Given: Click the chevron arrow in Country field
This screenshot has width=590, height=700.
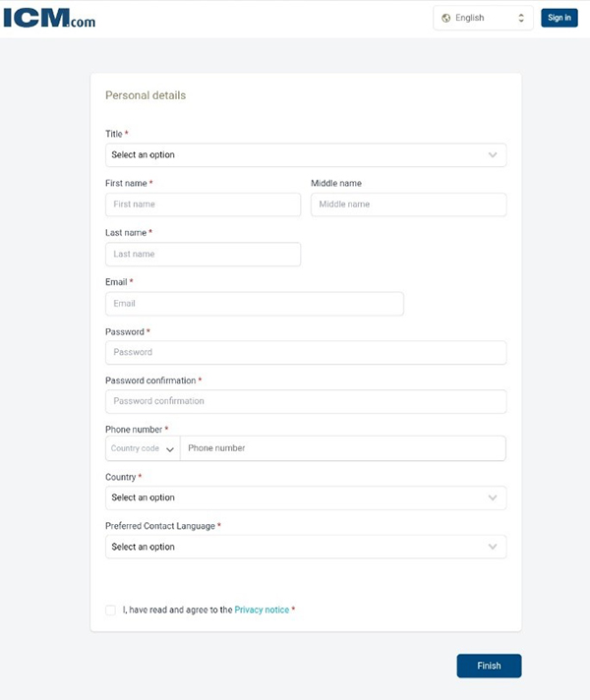Looking at the screenshot, I should pyautogui.click(x=493, y=497).
